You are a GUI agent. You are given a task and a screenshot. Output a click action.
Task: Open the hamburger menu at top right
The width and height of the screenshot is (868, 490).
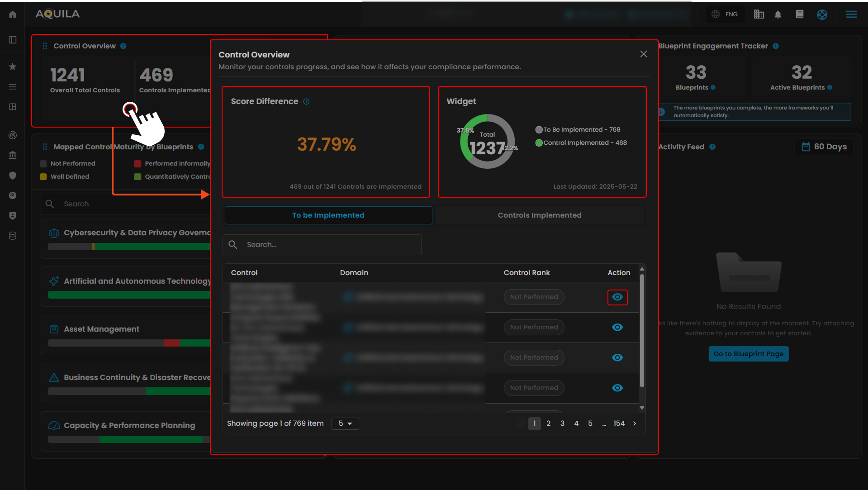pos(851,14)
